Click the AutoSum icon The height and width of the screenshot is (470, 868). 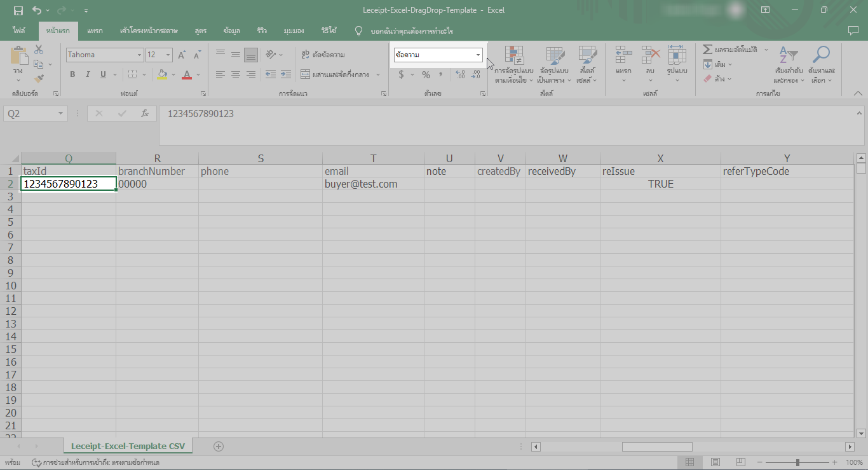coord(707,48)
